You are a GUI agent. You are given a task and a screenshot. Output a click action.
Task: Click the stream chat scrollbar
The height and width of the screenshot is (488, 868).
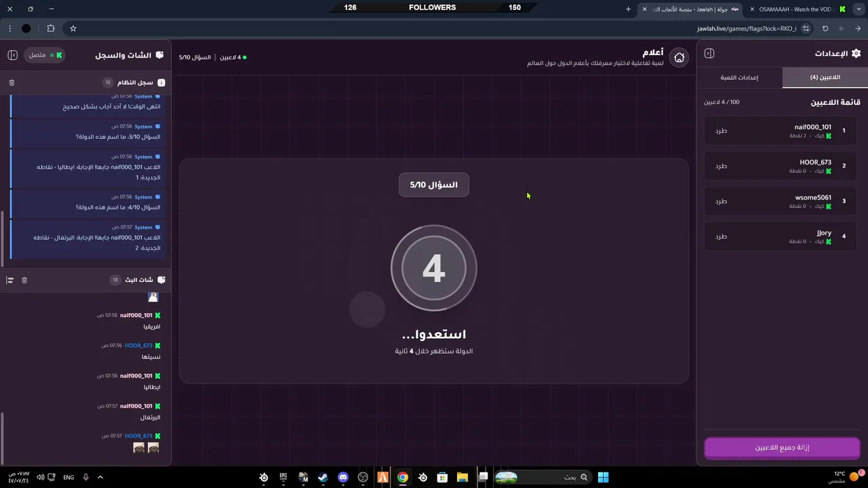coord(2,438)
